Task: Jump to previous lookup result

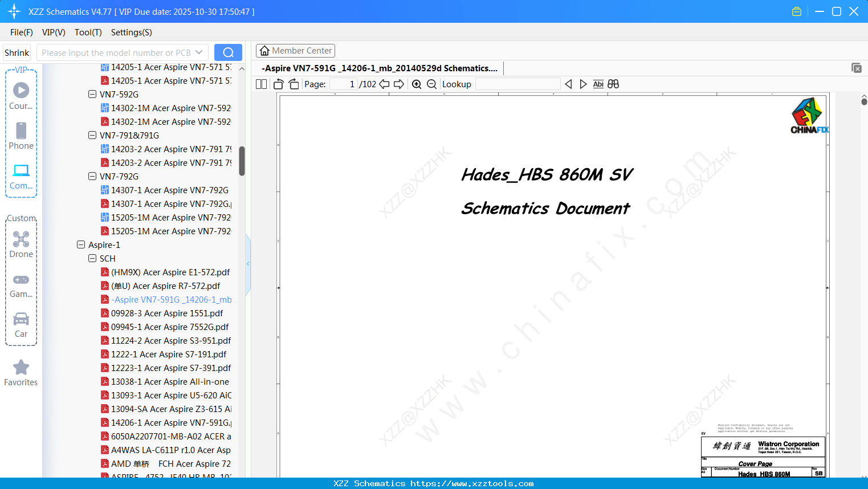Action: click(x=568, y=84)
